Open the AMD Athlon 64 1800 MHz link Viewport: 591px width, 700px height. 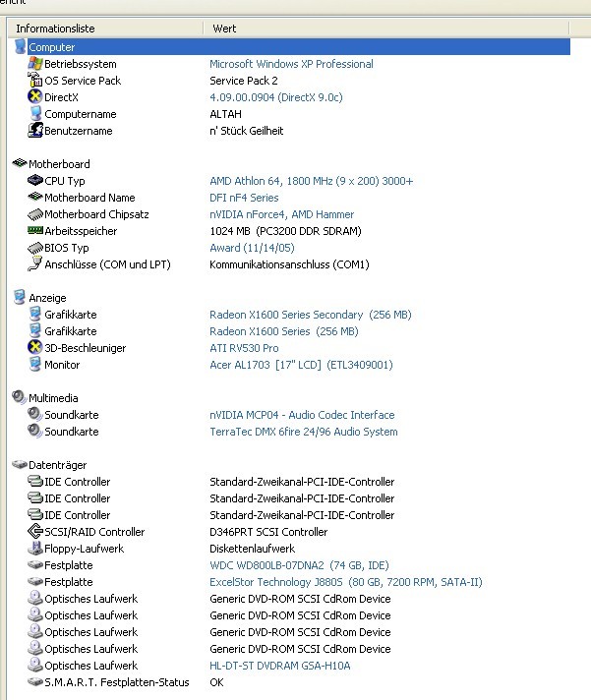coord(311,181)
